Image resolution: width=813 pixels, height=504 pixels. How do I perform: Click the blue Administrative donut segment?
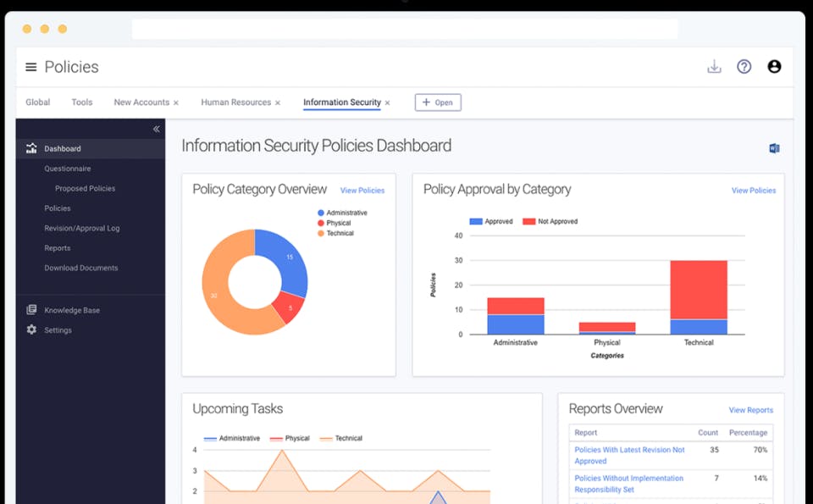(x=288, y=258)
